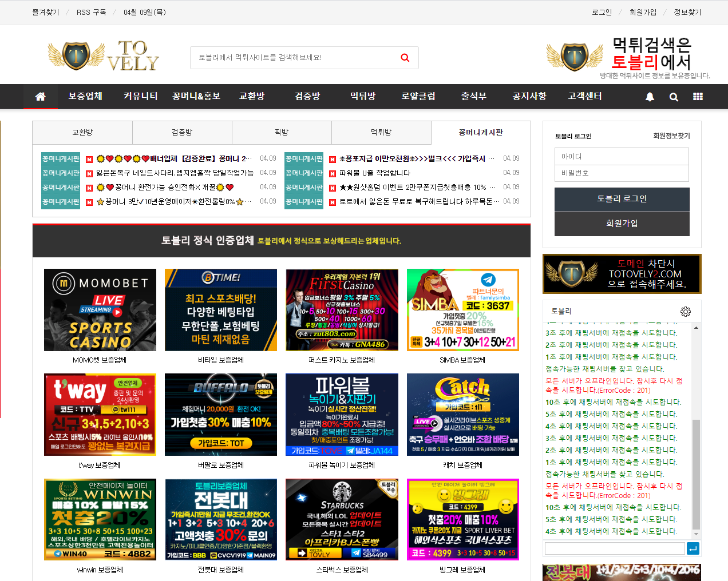Switch to the 먹튀방 board tab
728x581 pixels.
[x=381, y=132]
